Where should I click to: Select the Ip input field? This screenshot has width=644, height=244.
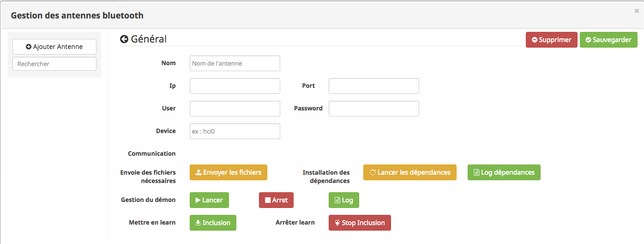coord(235,86)
